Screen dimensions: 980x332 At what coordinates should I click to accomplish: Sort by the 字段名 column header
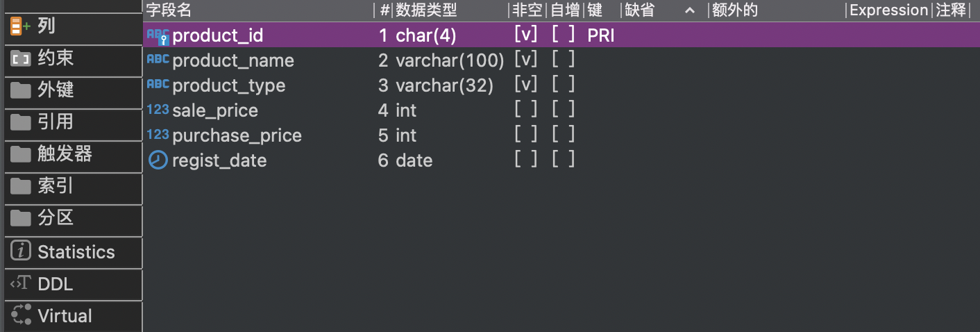(169, 10)
